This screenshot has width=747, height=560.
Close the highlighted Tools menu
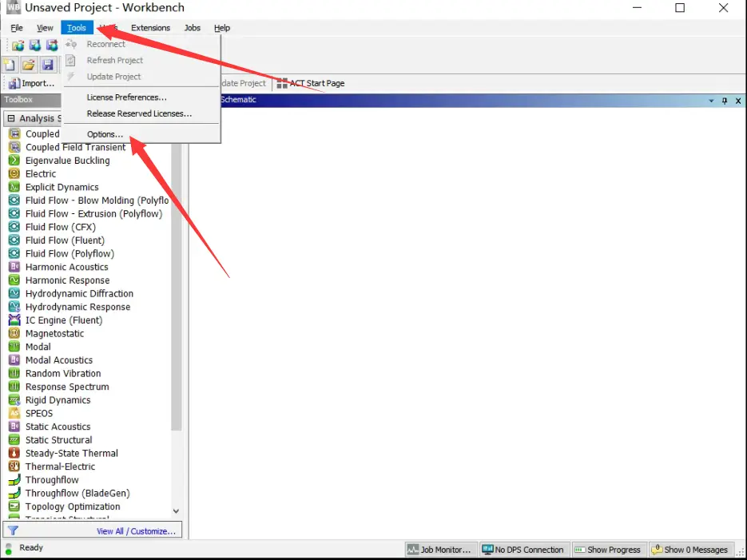77,28
